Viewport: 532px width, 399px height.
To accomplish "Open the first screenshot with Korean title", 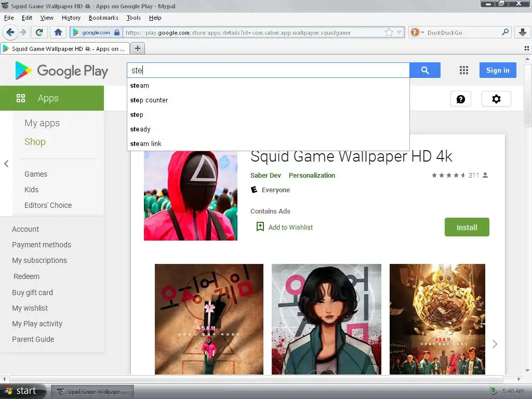I will pyautogui.click(x=209, y=320).
